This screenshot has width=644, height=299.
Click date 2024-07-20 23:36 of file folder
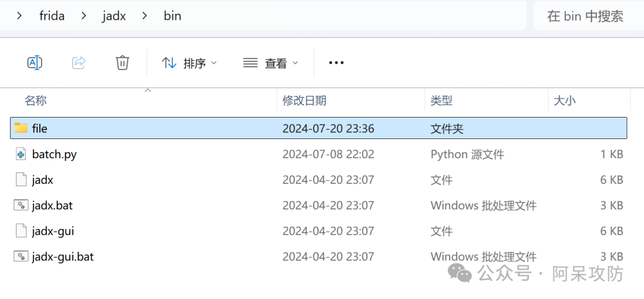click(328, 129)
